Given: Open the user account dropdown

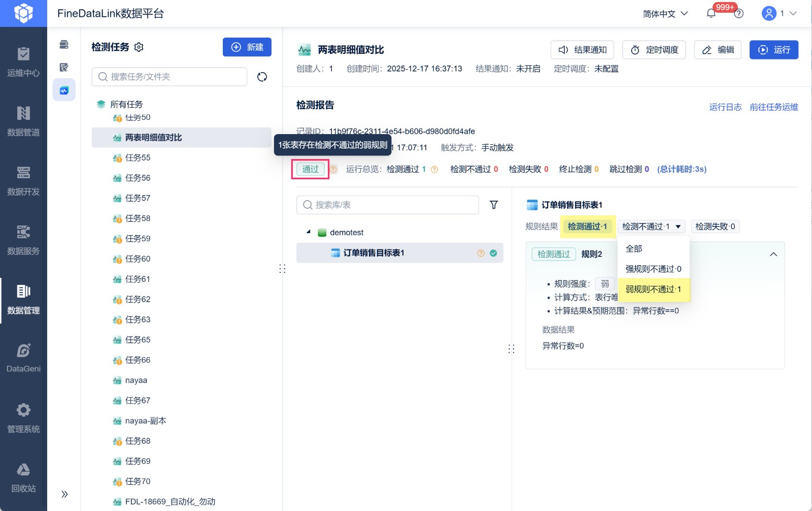Looking at the screenshot, I should click(779, 13).
